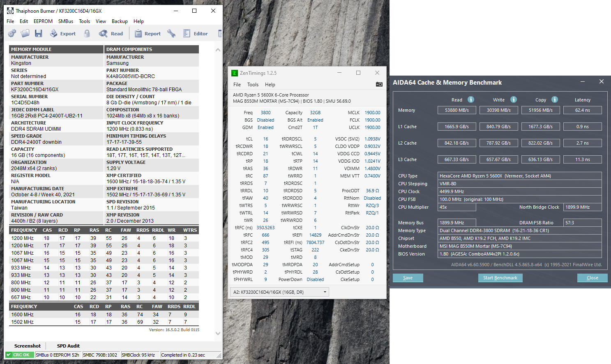
Task: Click the AIDA64 Memory Read value field
Action: 457,110
